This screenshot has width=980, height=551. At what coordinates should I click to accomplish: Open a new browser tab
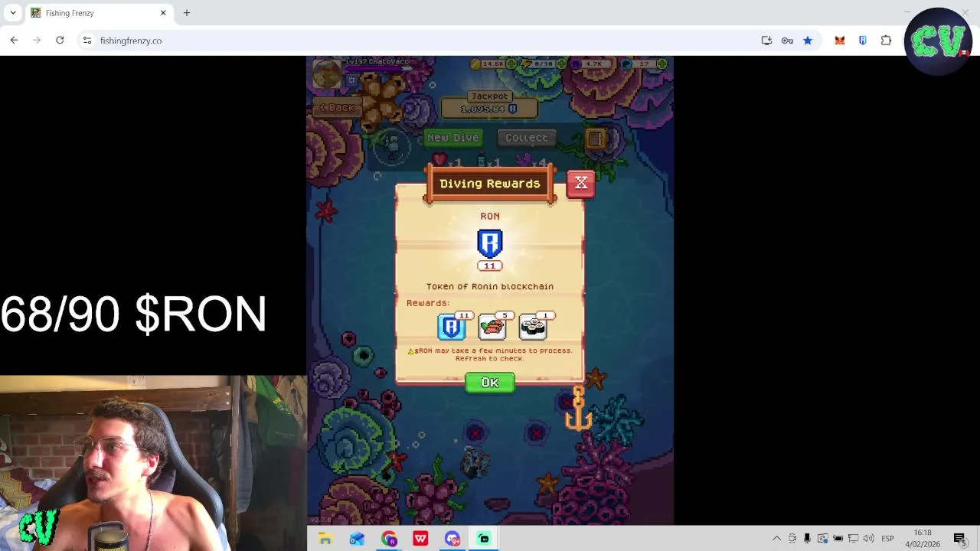pos(187,13)
